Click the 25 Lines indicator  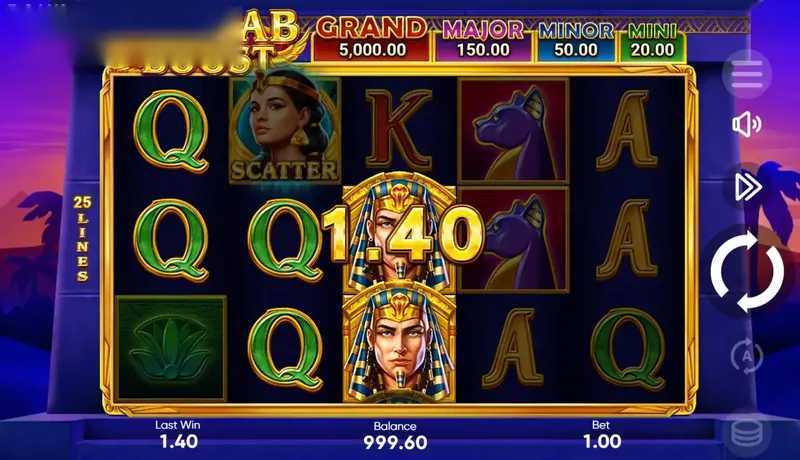(82, 238)
